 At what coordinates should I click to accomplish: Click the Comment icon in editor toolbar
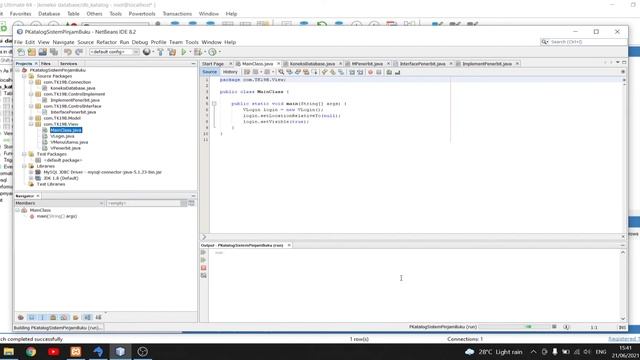(x=389, y=72)
